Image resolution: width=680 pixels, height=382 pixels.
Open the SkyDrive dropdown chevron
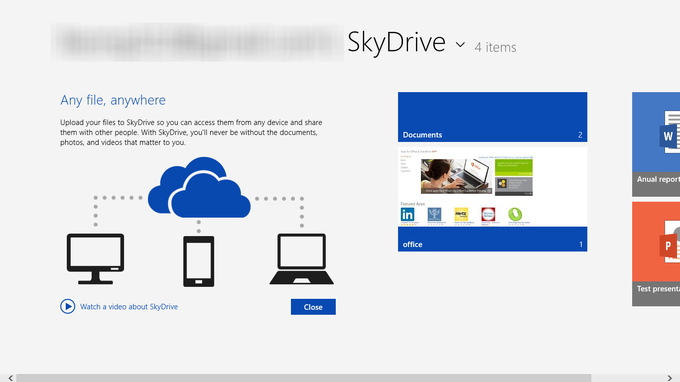point(460,44)
